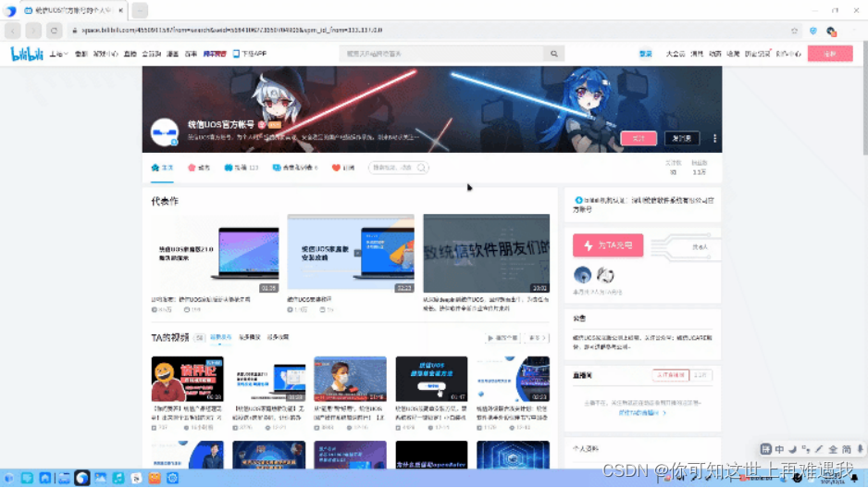Click the magnifier icon in bilibili search
The image size is (868, 488).
point(554,54)
